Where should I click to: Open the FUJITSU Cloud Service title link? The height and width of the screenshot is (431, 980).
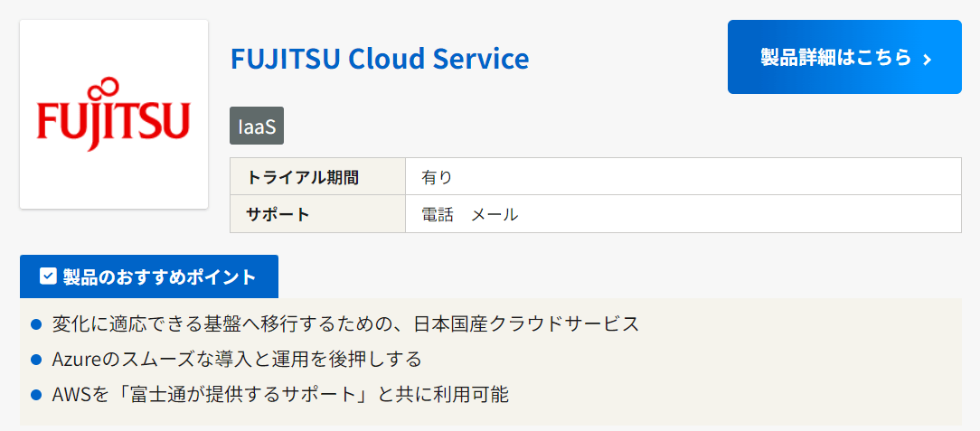(x=380, y=59)
